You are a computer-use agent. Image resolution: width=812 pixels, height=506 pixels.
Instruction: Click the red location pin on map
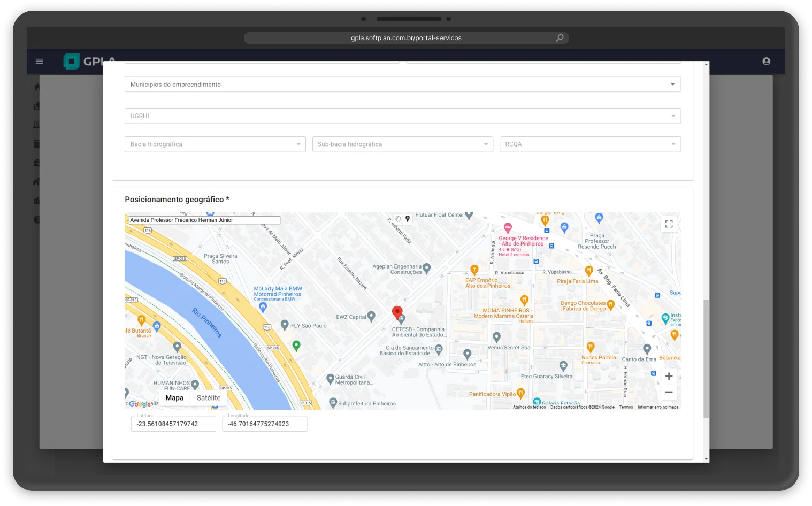pos(397,312)
